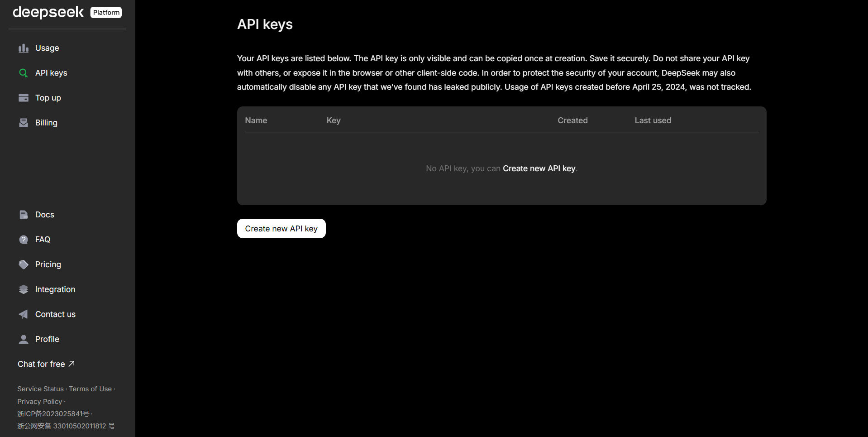Click the FAQ question mark icon

(24, 240)
